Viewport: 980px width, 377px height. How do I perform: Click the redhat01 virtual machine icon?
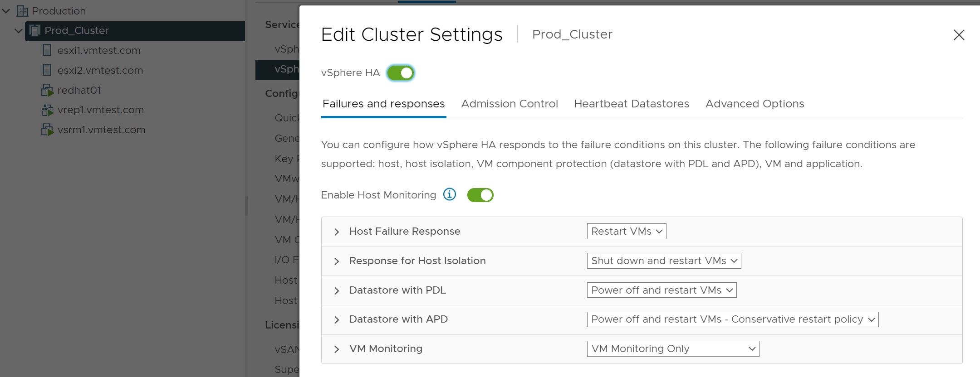pos(47,90)
